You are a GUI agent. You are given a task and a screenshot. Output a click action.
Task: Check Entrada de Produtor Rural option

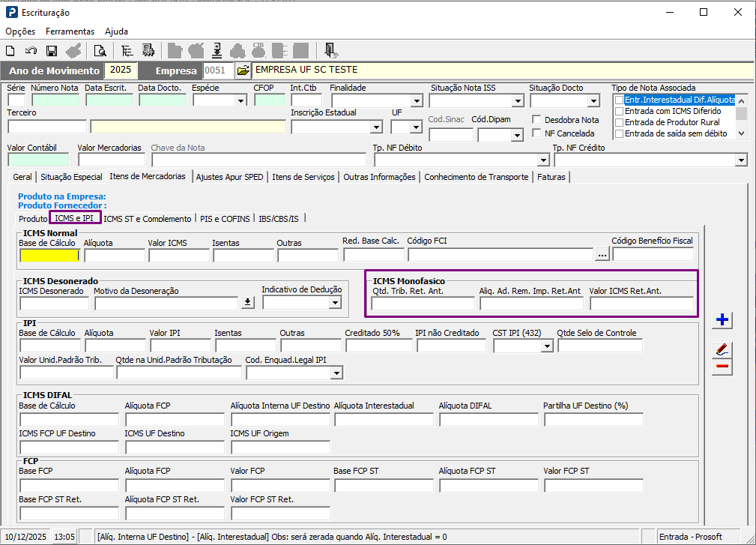pyautogui.click(x=619, y=122)
